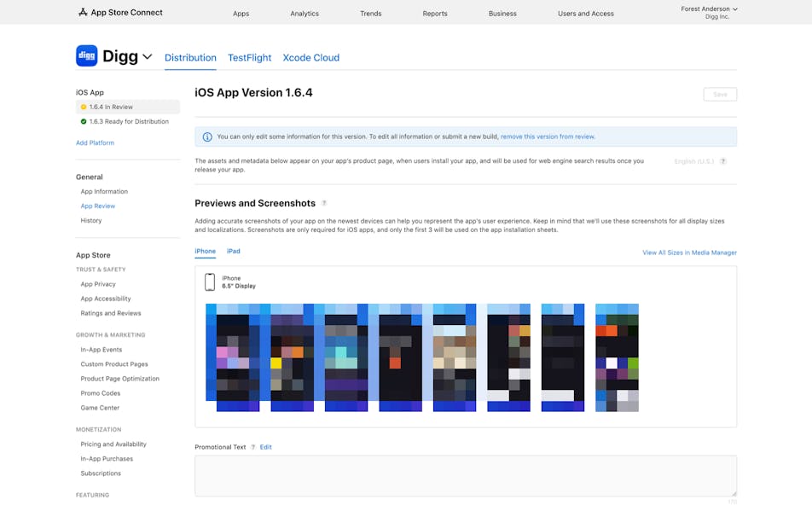Viewport: 812px width, 505px height.
Task: Click Edit next to Promotional Text
Action: click(x=266, y=447)
